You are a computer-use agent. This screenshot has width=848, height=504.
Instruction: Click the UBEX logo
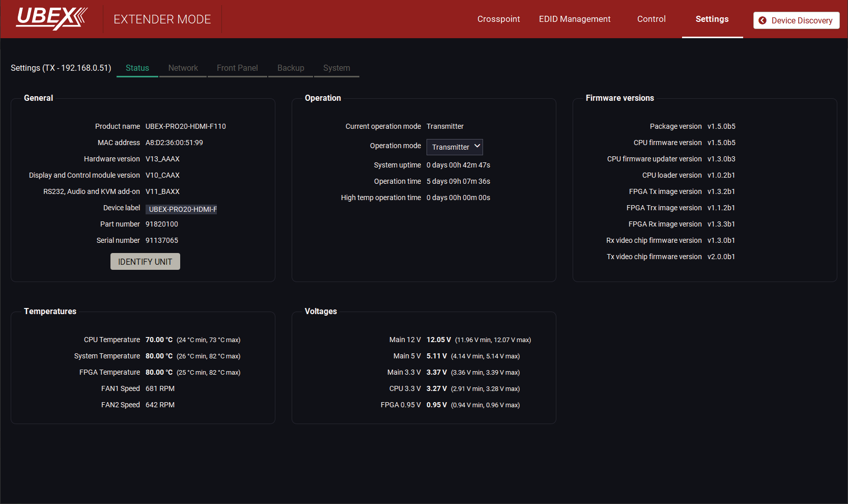tap(51, 18)
